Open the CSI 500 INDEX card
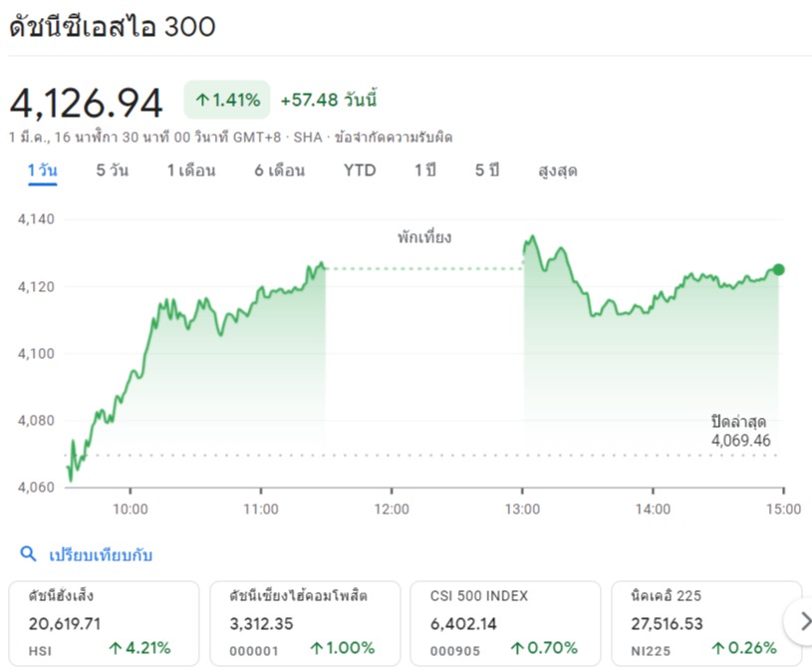Viewport: 812px width, 672px height. point(505,623)
